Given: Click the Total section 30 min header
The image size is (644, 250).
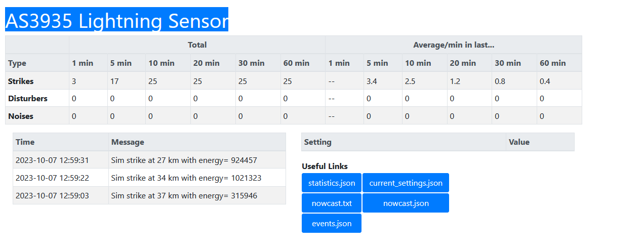Looking at the screenshot, I should tap(258, 63).
